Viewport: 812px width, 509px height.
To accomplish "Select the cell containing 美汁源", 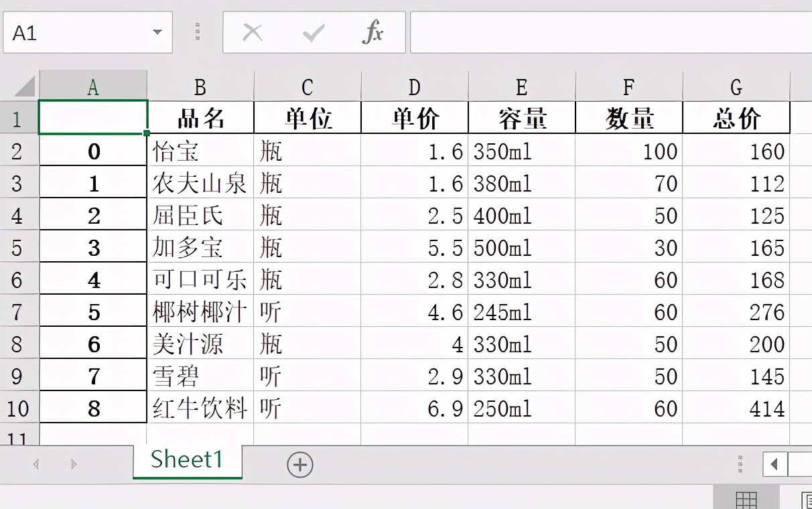I will click(x=200, y=344).
